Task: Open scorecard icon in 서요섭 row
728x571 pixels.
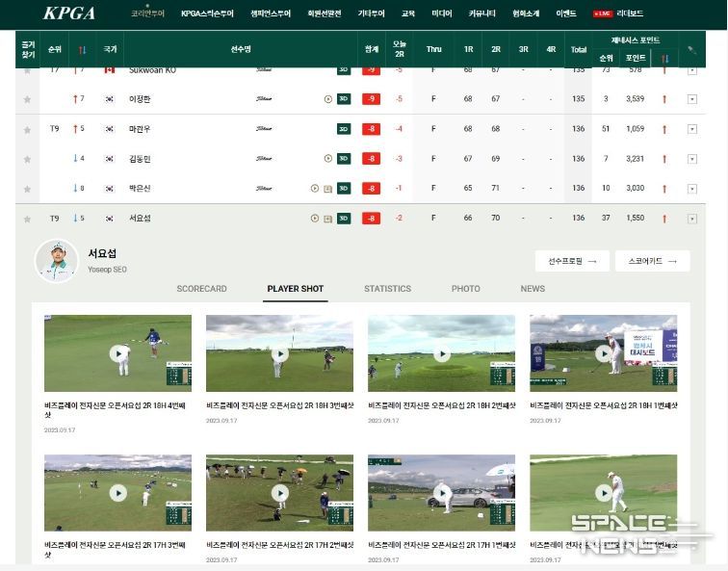Action: [328, 219]
